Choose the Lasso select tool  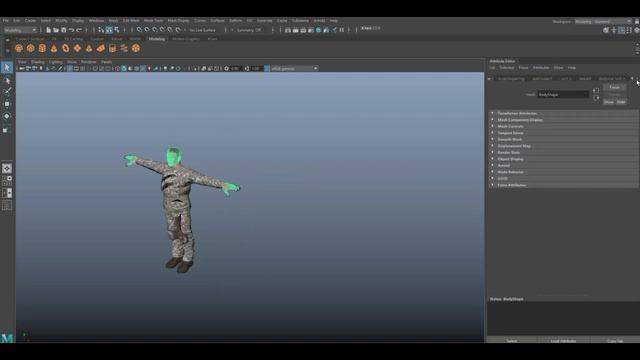coord(7,80)
